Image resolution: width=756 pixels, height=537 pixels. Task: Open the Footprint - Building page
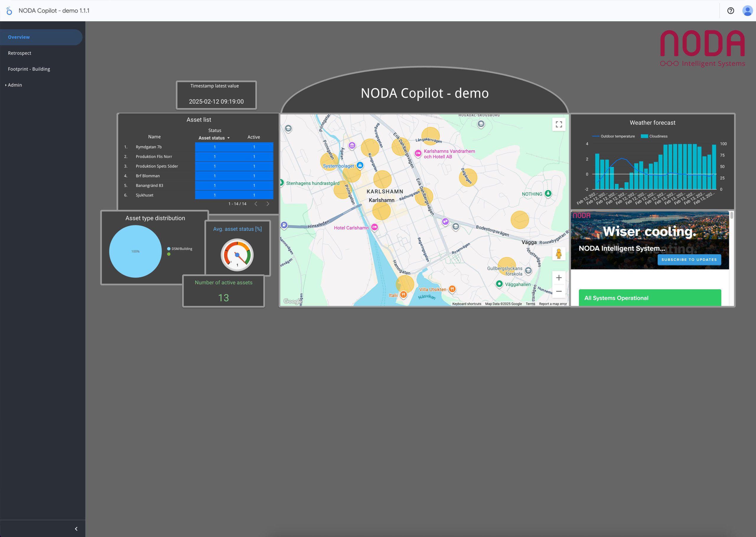point(29,69)
